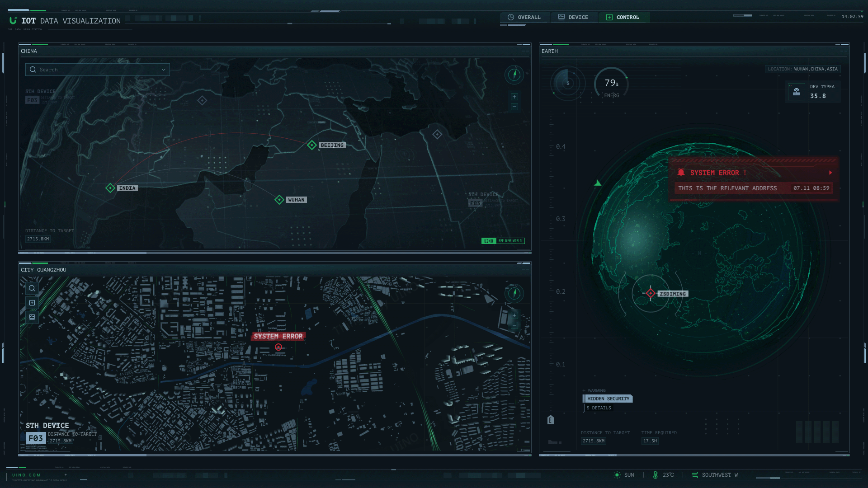Zoom in on the China map

(514, 97)
